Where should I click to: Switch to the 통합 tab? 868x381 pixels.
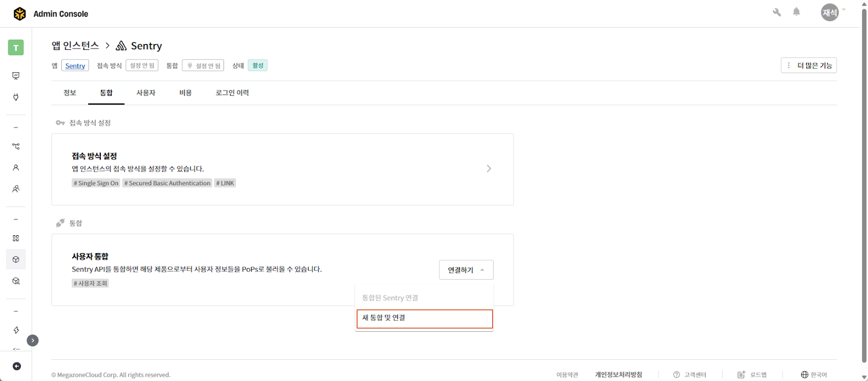[106, 93]
